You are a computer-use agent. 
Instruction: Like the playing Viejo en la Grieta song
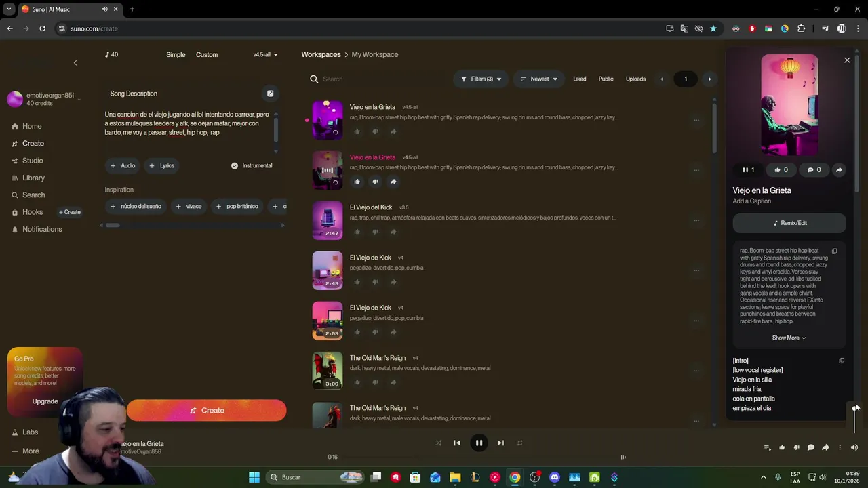pyautogui.click(x=357, y=182)
